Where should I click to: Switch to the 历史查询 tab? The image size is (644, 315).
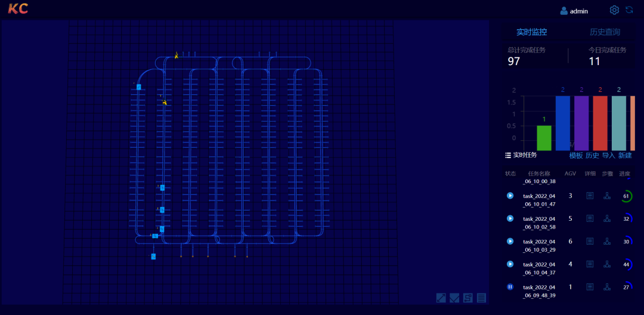pyautogui.click(x=605, y=32)
